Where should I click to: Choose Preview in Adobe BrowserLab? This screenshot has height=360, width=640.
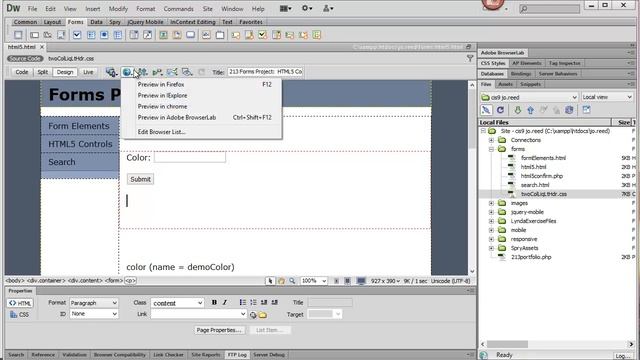coord(202,118)
